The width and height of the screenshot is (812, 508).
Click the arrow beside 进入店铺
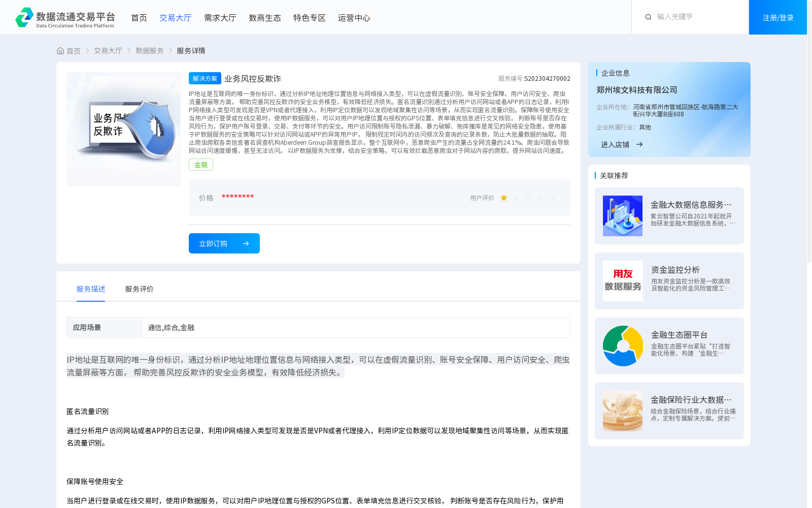click(x=639, y=144)
